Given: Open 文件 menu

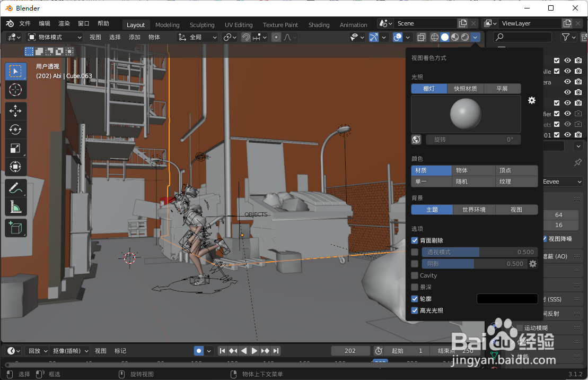Looking at the screenshot, I should (25, 24).
